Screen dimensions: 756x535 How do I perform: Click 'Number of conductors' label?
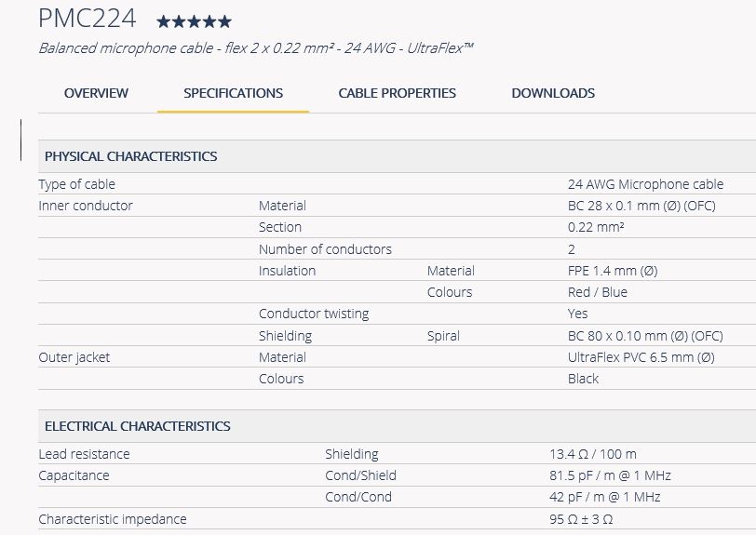(x=325, y=249)
